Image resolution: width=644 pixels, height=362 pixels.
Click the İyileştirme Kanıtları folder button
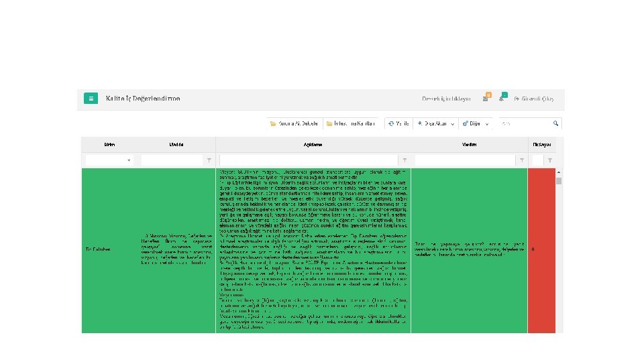351,123
